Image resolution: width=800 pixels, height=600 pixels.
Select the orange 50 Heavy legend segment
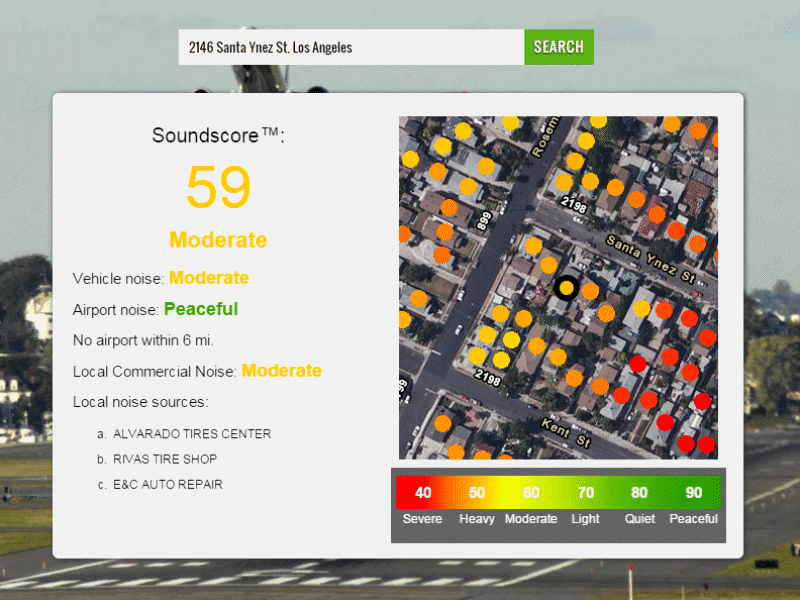tap(476, 493)
